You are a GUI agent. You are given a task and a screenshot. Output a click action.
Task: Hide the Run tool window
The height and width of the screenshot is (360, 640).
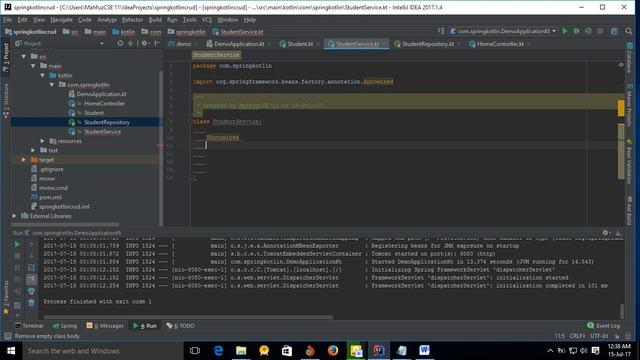(x=618, y=233)
